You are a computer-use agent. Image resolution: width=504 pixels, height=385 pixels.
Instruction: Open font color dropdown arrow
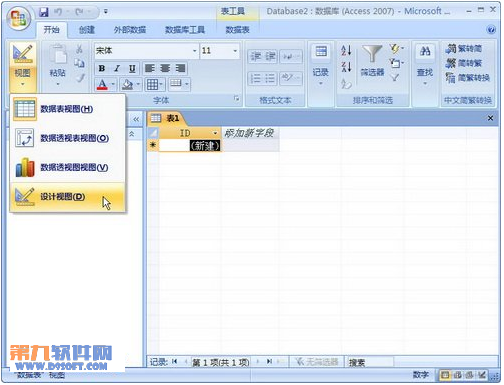[x=113, y=84]
